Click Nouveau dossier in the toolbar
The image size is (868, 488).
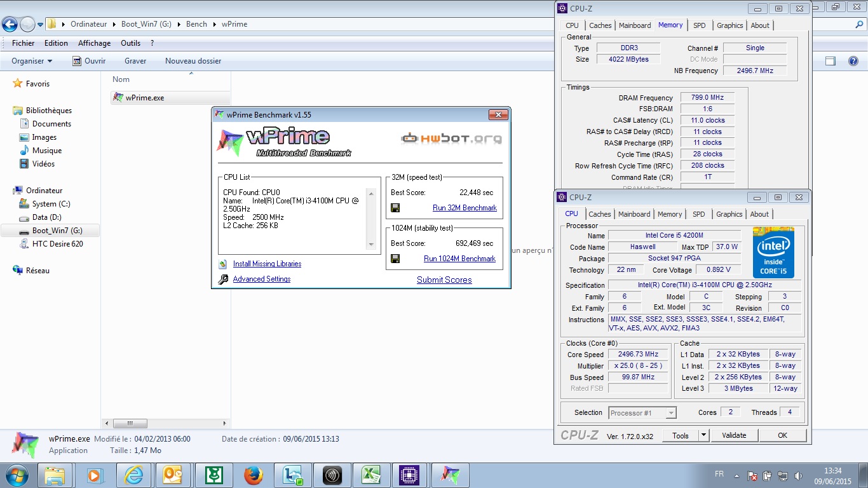click(193, 61)
